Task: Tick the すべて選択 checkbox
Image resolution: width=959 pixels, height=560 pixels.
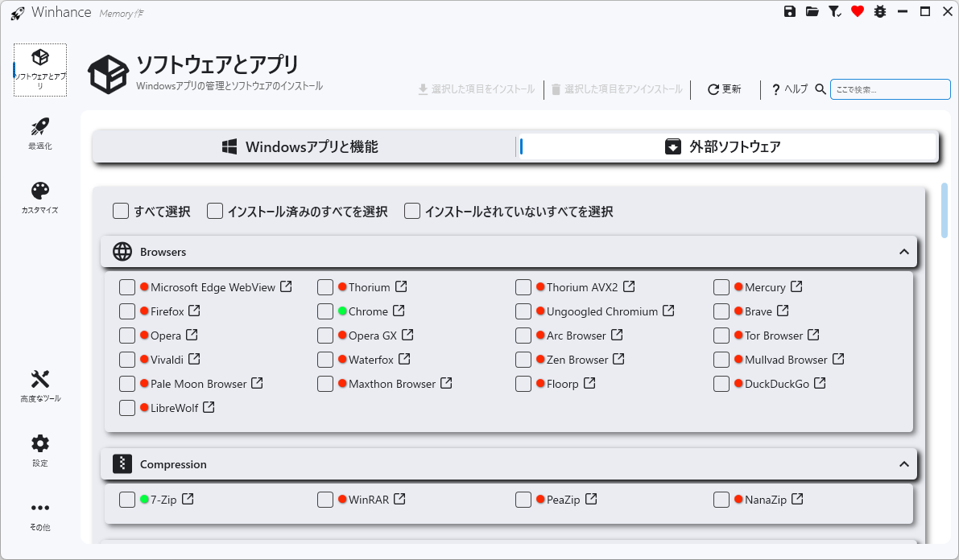Action: pyautogui.click(x=122, y=212)
